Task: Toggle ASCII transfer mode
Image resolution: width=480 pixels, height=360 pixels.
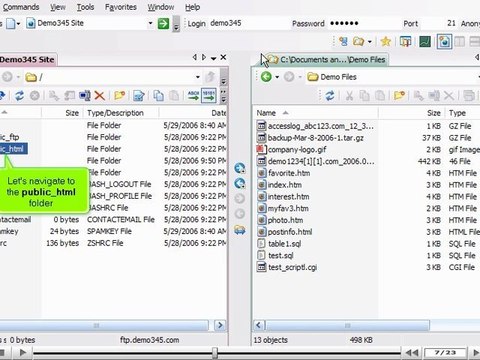Action: pos(193,96)
